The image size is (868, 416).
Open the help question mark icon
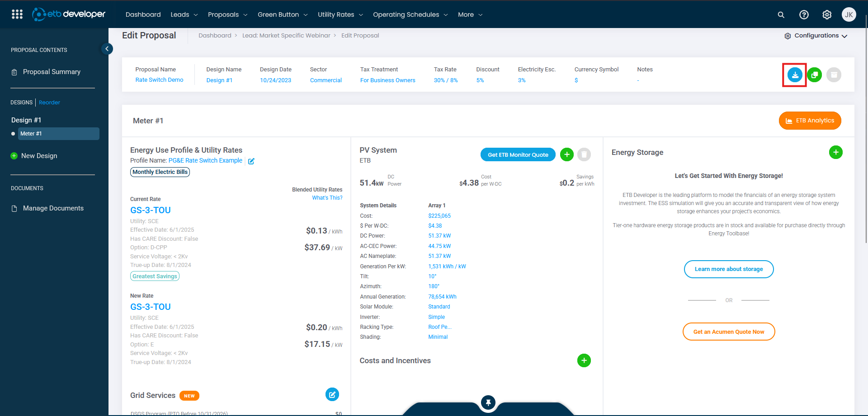click(x=804, y=15)
